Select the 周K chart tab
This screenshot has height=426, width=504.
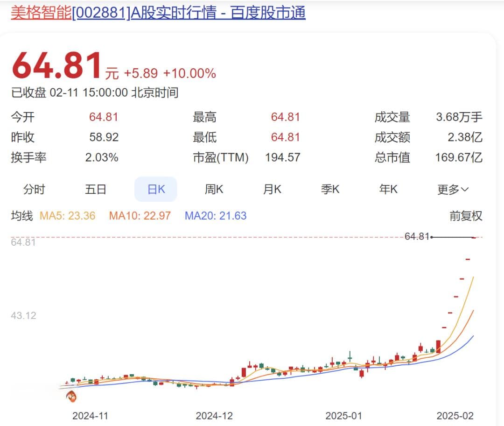[x=214, y=189]
